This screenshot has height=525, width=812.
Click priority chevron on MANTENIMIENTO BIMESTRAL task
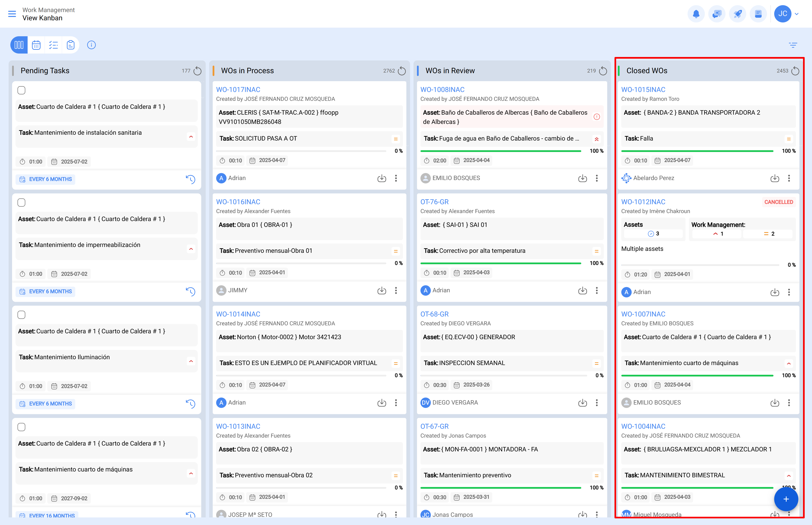coord(788,476)
